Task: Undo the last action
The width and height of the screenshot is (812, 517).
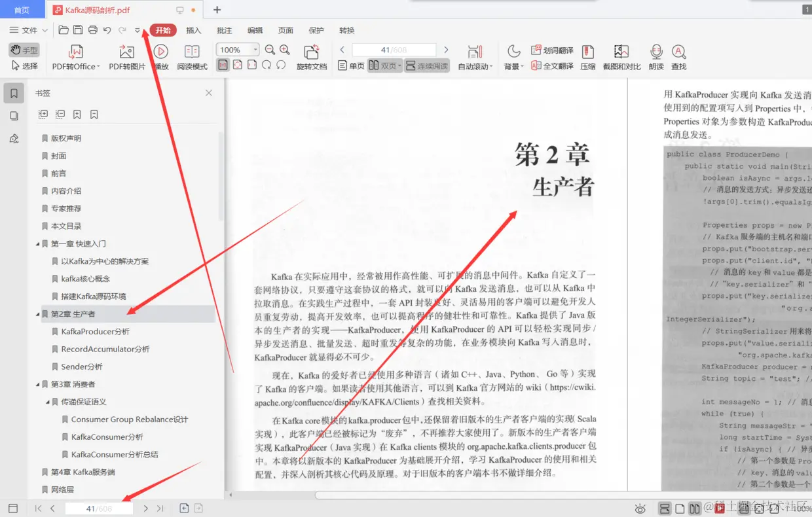Action: [x=107, y=30]
